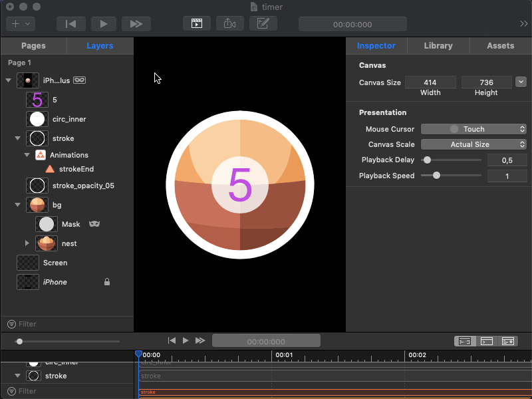Open the presentation clapperboard icon
Screen dimensions: 532x399
point(197,23)
